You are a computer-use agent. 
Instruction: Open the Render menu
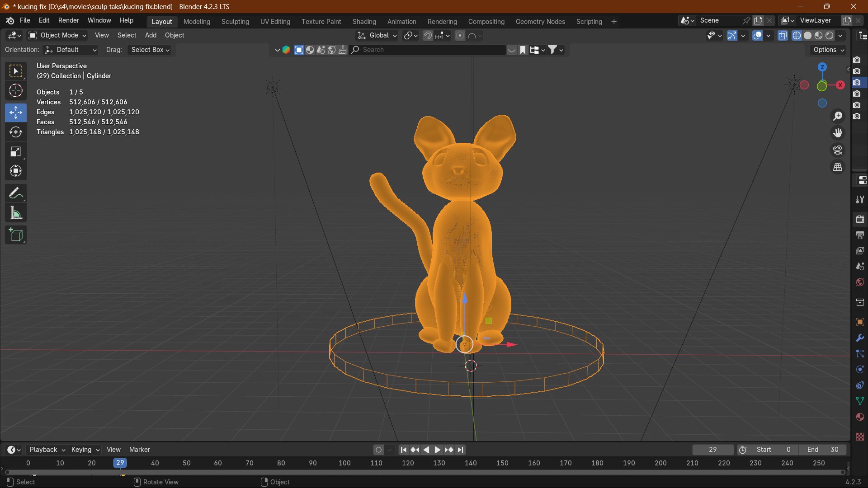coord(69,20)
